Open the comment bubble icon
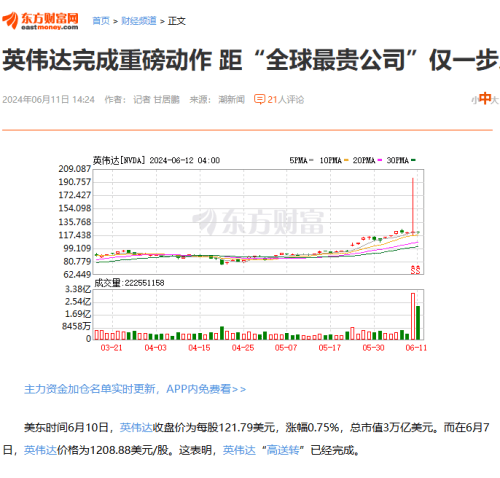 (x=259, y=99)
